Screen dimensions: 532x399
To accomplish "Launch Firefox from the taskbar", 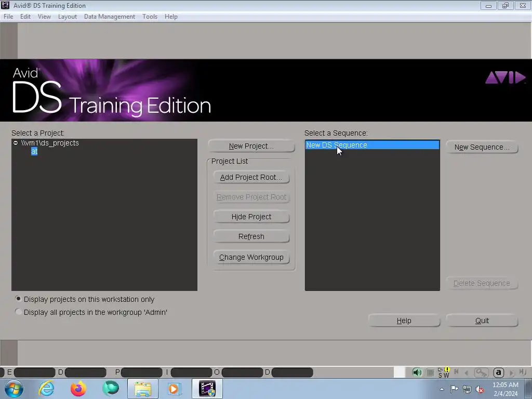I will (x=78, y=389).
